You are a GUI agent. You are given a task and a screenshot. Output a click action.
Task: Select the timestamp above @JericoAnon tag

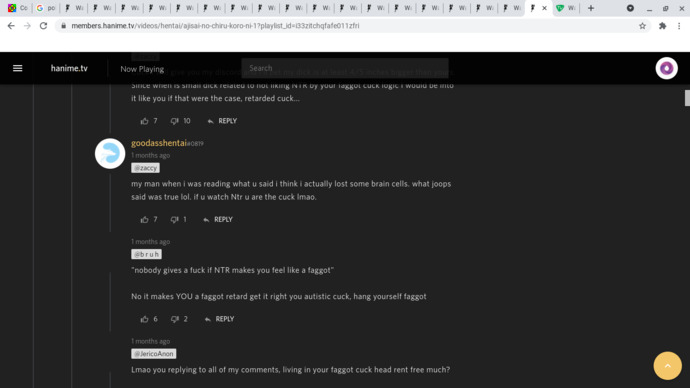tap(150, 341)
